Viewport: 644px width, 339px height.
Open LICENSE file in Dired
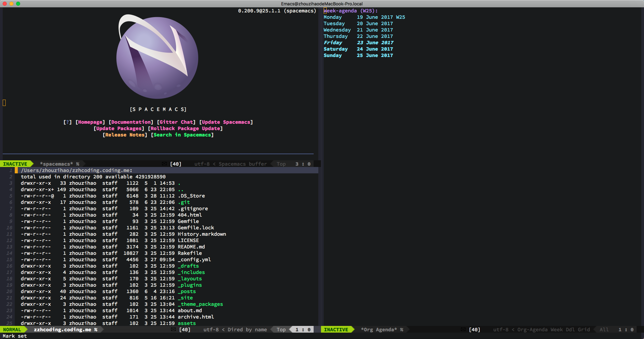(188, 240)
